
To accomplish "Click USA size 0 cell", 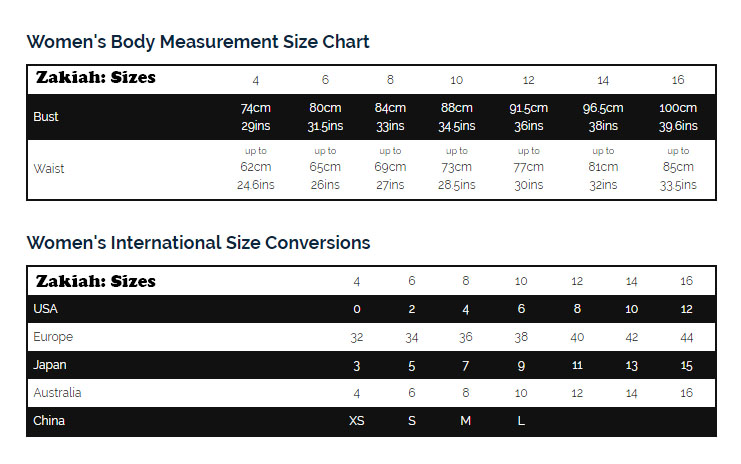I will [x=357, y=309].
